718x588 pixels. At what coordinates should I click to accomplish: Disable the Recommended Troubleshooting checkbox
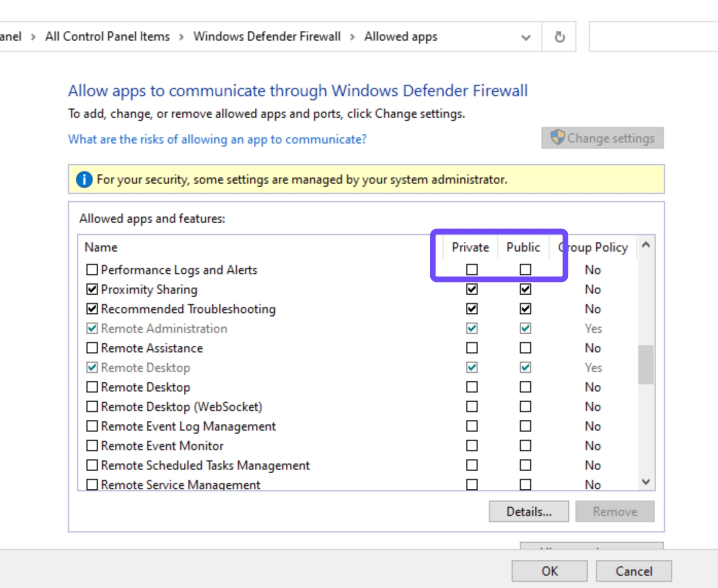coord(92,309)
